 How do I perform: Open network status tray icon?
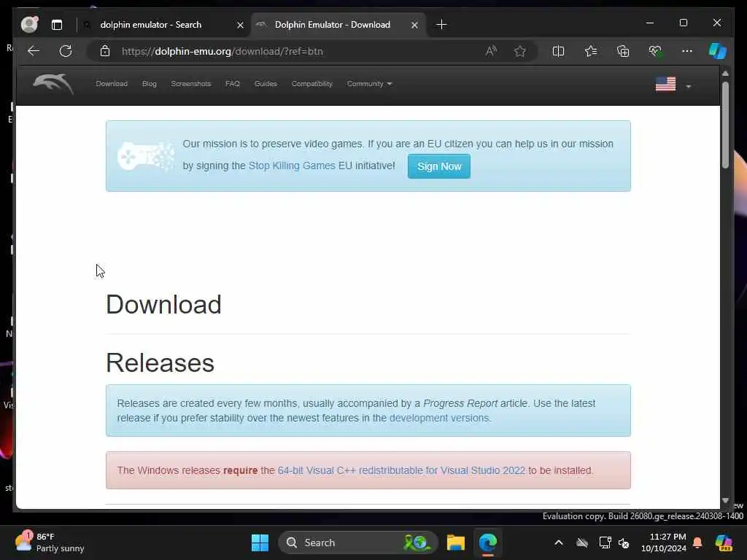[x=605, y=542]
